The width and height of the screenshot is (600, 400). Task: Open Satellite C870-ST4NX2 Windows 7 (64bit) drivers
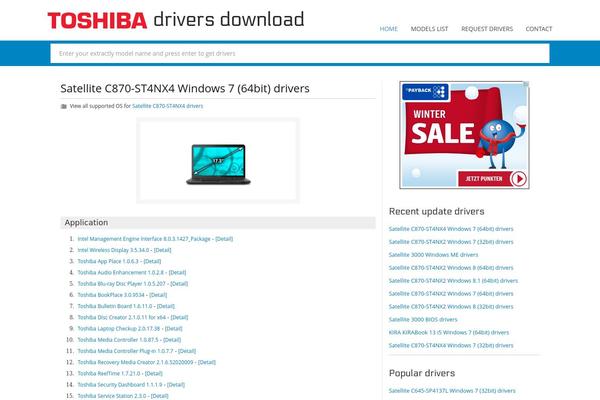click(x=451, y=294)
